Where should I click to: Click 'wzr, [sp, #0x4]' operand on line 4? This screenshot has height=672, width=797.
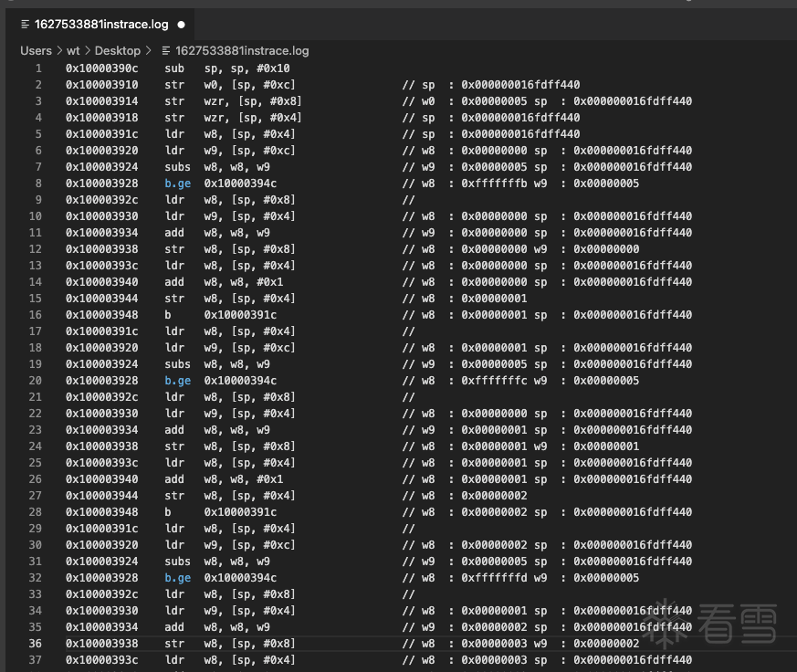tap(253, 118)
